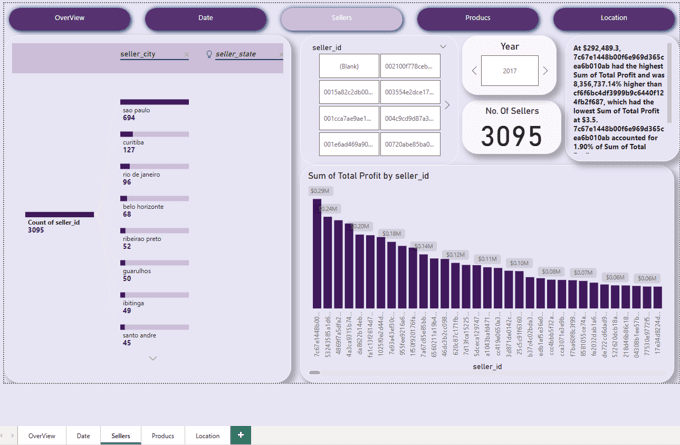
Task: Select seller tile 001cca7ae9ae1...
Action: point(349,118)
